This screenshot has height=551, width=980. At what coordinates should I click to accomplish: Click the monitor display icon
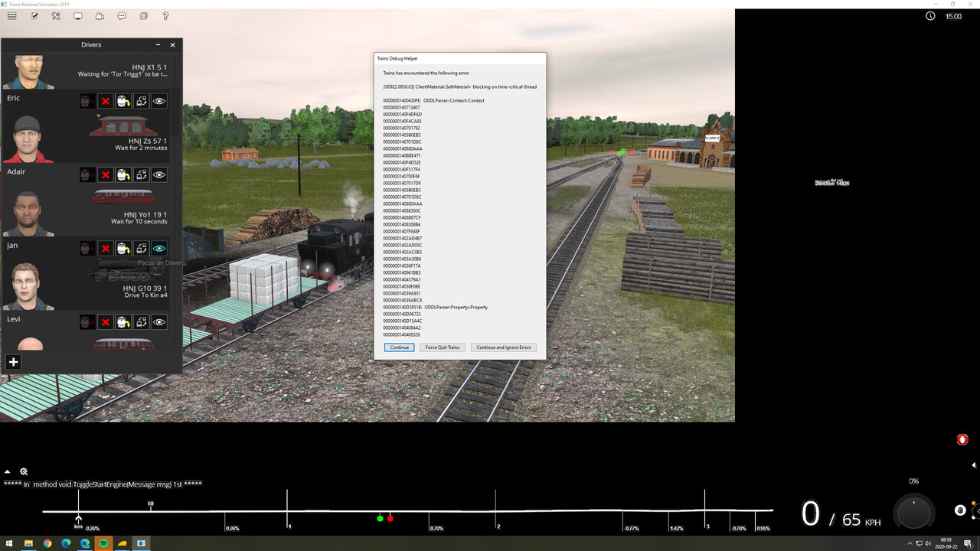[77, 15]
